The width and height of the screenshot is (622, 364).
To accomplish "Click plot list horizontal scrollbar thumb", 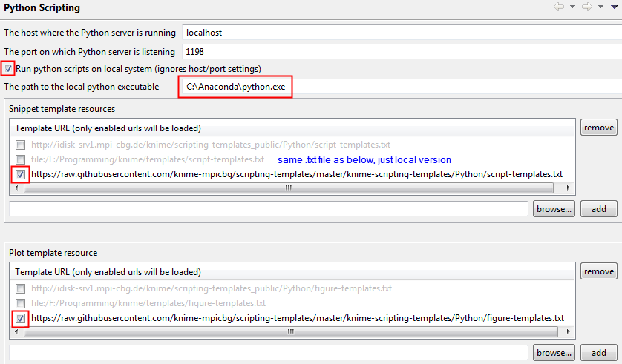I will 291,332.
